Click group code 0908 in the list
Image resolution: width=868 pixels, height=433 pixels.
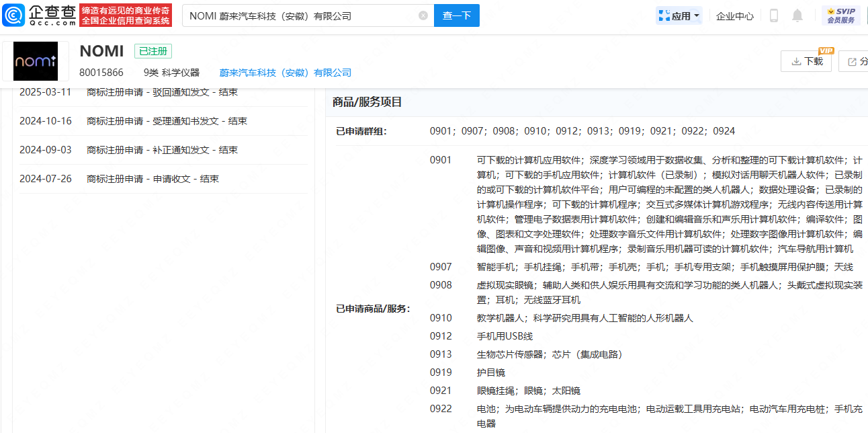point(441,285)
